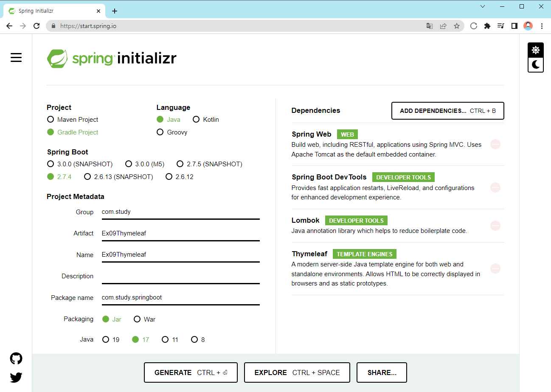Click the Lombok dependency title
The height and width of the screenshot is (392, 551).
tap(306, 221)
